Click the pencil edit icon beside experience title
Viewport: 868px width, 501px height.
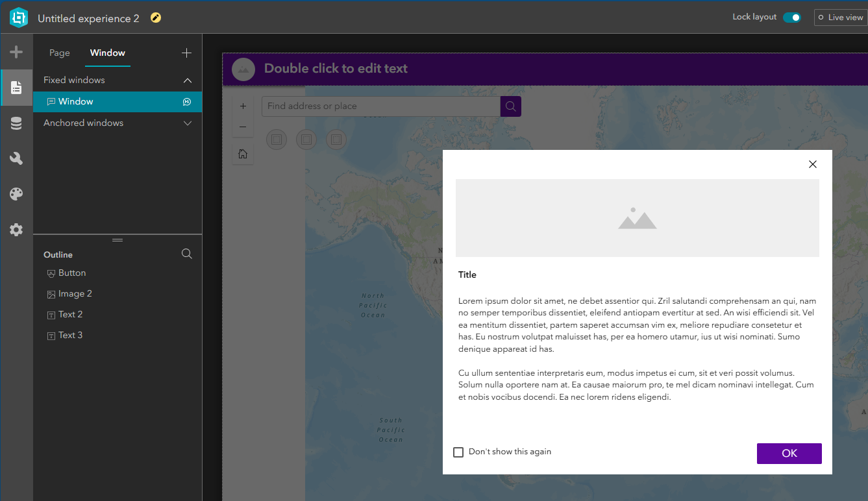[x=155, y=18]
